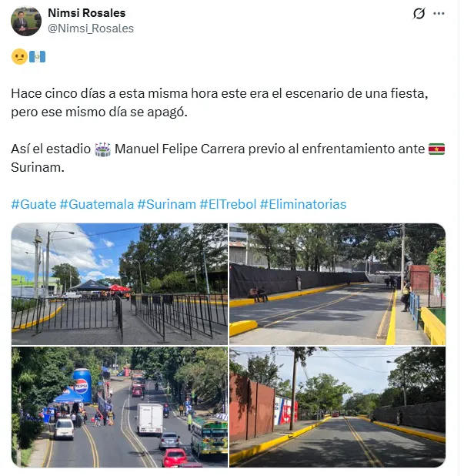Screen dimensions: 464x476
Task: View photo with Pepsi inflatable can
Action: 119,407
